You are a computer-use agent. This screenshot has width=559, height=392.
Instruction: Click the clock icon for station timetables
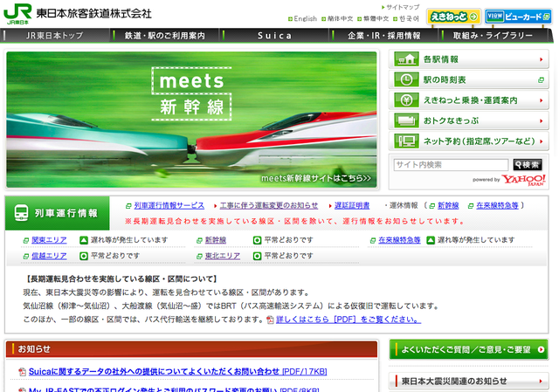(x=406, y=79)
